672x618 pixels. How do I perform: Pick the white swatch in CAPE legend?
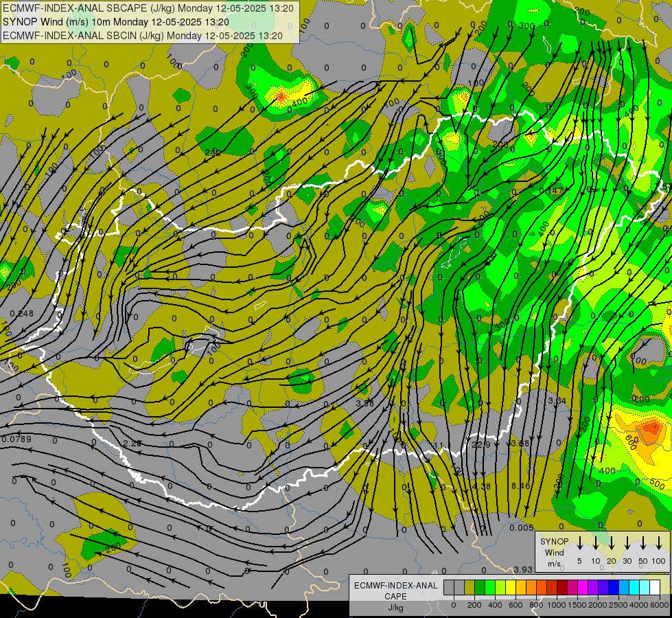tap(655, 587)
